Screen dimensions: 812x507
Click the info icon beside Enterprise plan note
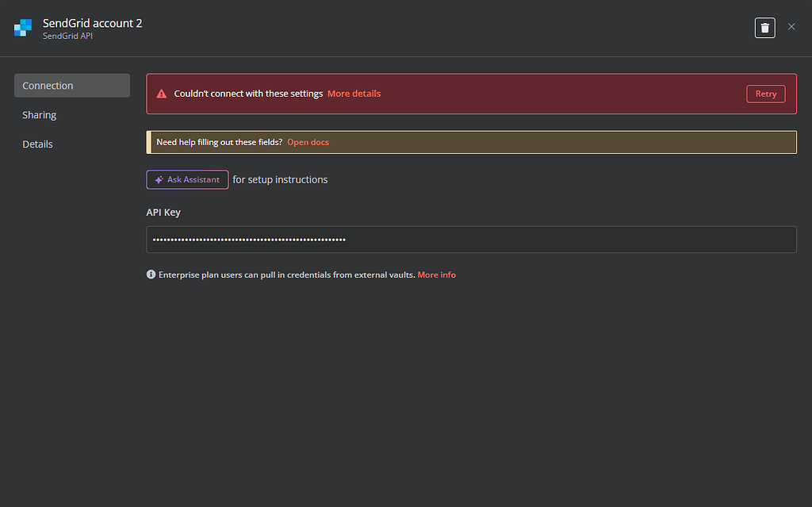151,275
